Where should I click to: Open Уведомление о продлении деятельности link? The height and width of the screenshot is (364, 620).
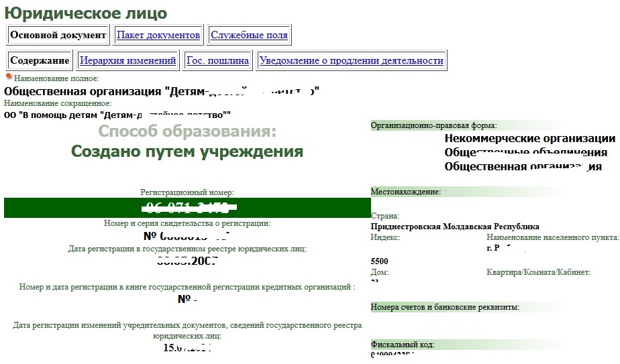pyautogui.click(x=351, y=60)
